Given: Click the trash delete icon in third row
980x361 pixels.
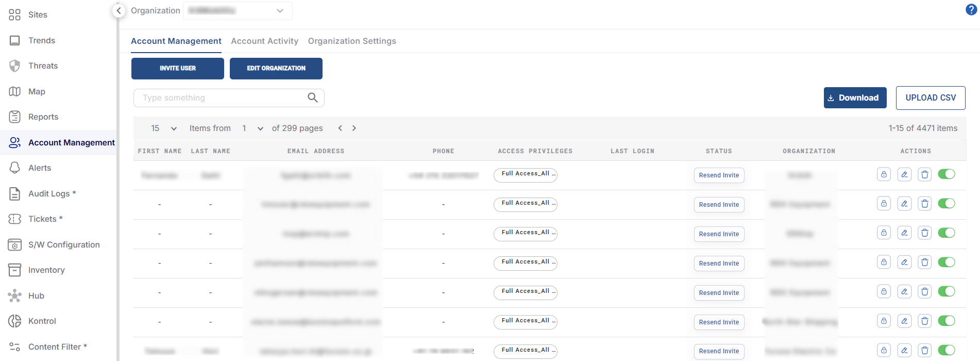Looking at the screenshot, I should (x=925, y=233).
